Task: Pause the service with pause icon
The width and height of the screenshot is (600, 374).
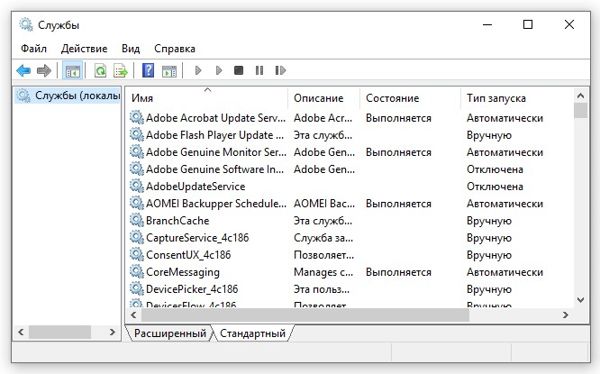Action: click(259, 70)
